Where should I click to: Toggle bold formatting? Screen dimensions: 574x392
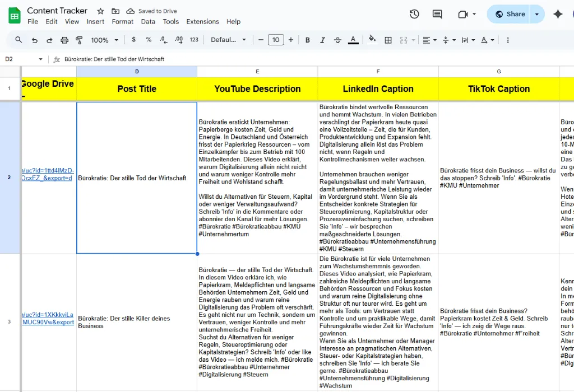point(308,40)
